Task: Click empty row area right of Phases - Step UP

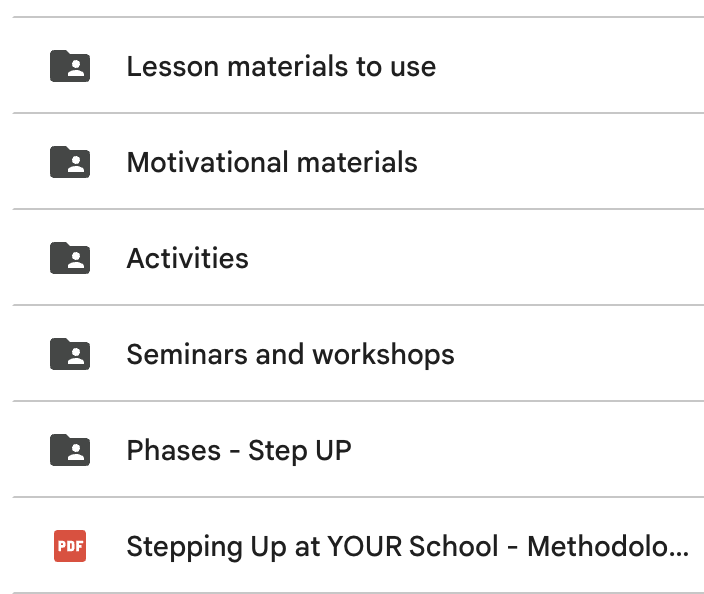Action: point(528,450)
